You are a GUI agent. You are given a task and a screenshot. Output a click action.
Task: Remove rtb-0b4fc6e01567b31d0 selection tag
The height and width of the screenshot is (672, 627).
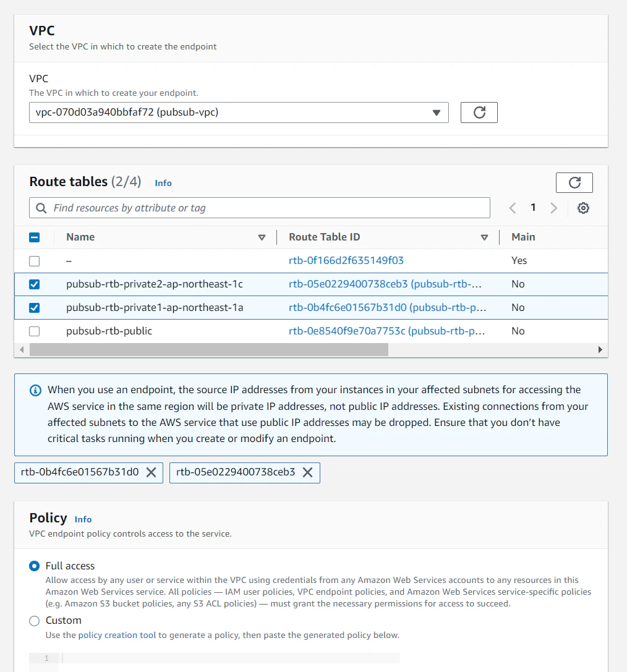click(x=151, y=472)
